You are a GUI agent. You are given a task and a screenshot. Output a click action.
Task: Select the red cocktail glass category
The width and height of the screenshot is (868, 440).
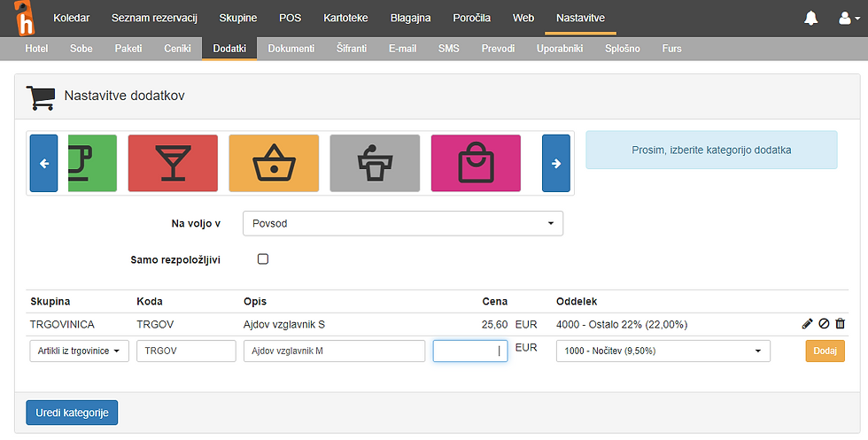pos(173,163)
